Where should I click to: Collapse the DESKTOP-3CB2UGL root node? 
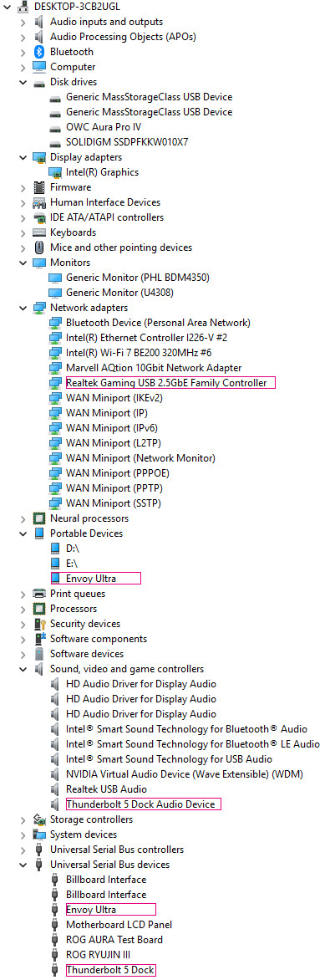8,6
